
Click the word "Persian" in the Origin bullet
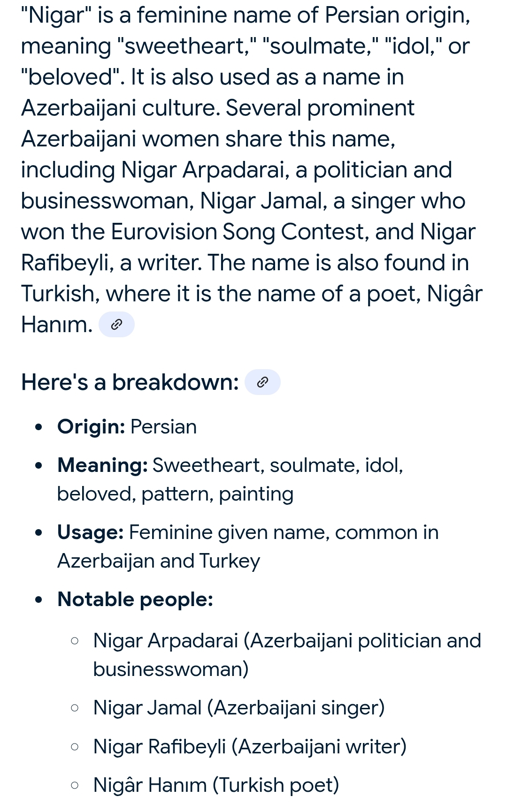click(163, 427)
